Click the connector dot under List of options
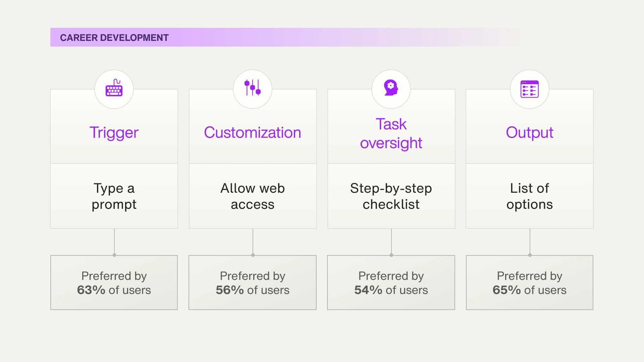644x362 pixels. pos(530,255)
